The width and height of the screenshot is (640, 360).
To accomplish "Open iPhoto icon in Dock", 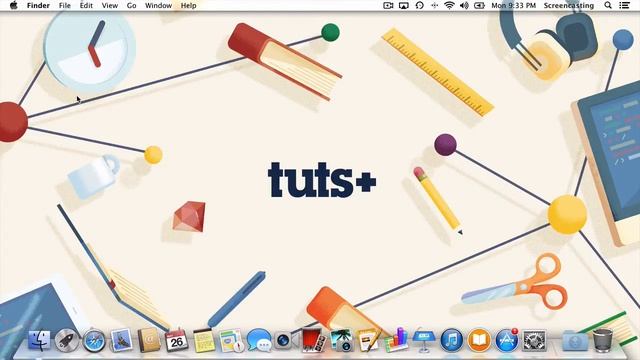I will [341, 340].
